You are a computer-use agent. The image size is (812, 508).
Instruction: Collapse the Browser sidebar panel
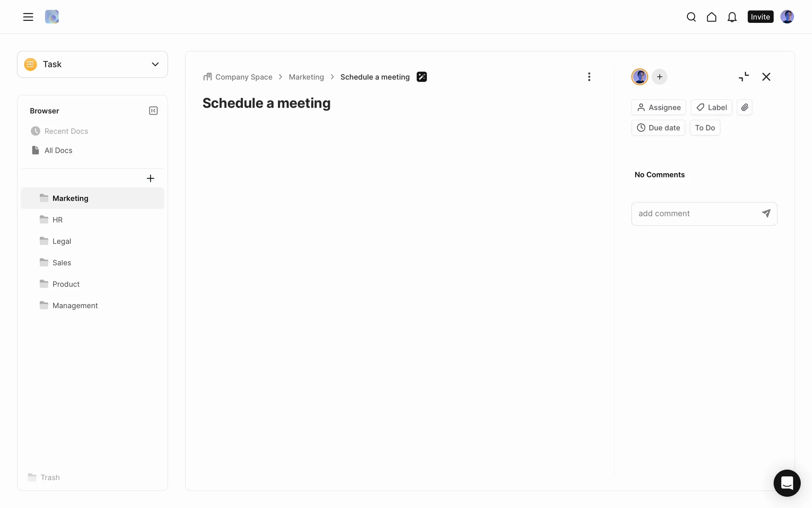click(153, 111)
